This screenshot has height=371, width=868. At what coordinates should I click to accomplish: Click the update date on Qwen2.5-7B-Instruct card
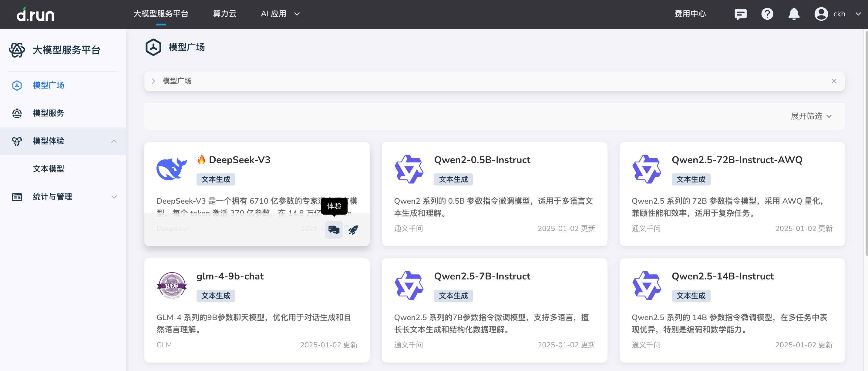[566, 345]
